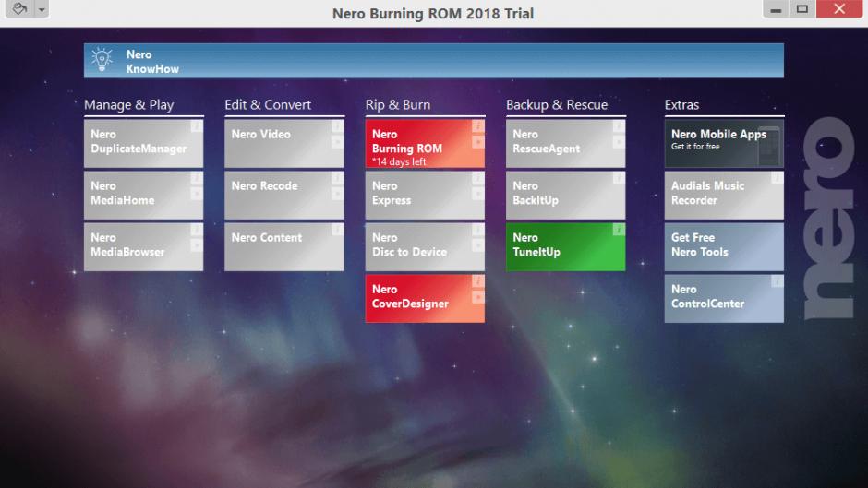Viewport: 868px width, 488px height.
Task: Click the info icon on Nero BackItUp tile
Action: (618, 178)
